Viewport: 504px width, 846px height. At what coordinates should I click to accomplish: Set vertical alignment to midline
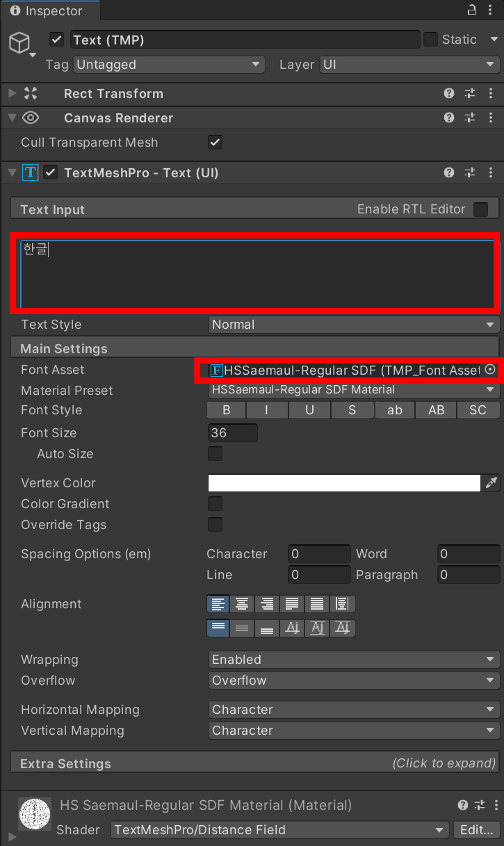pyautogui.click(x=317, y=628)
